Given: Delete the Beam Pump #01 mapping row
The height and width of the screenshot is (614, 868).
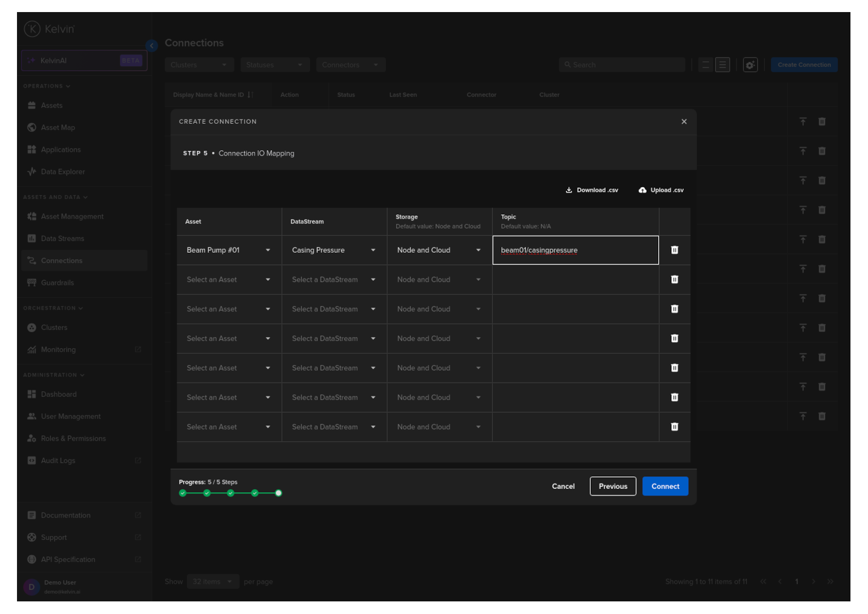Looking at the screenshot, I should 674,250.
